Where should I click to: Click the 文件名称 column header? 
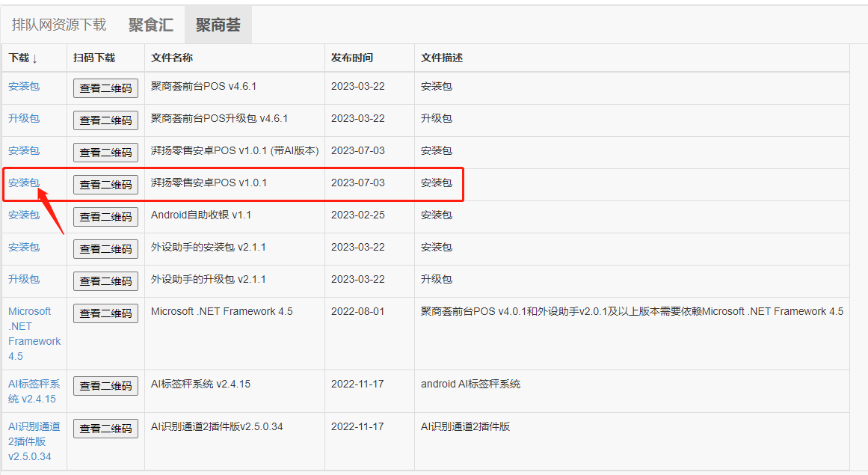pyautogui.click(x=172, y=58)
